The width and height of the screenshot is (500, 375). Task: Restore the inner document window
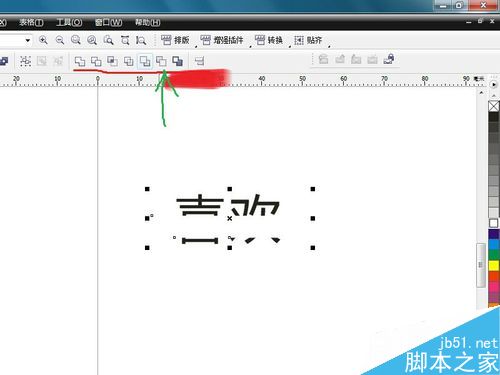tap(480, 21)
